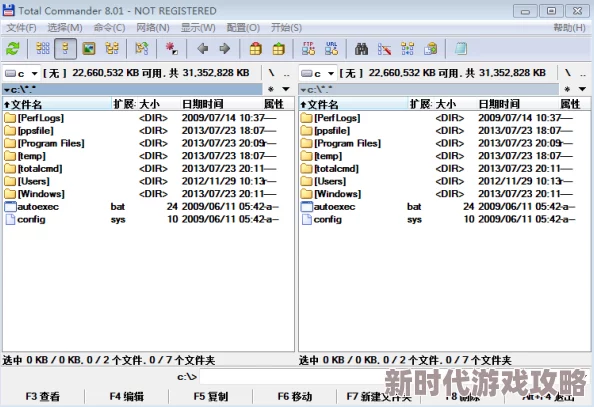Sort the left panel by 文件名 column

coord(57,104)
